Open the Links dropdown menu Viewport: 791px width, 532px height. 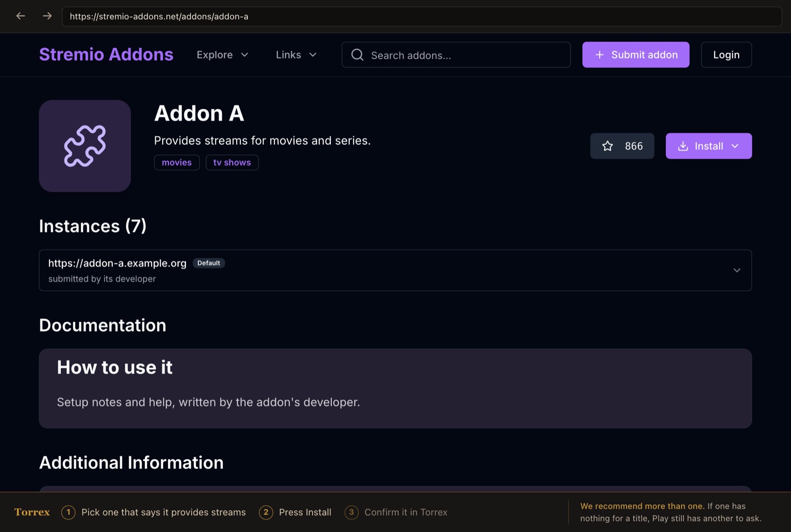coord(296,55)
